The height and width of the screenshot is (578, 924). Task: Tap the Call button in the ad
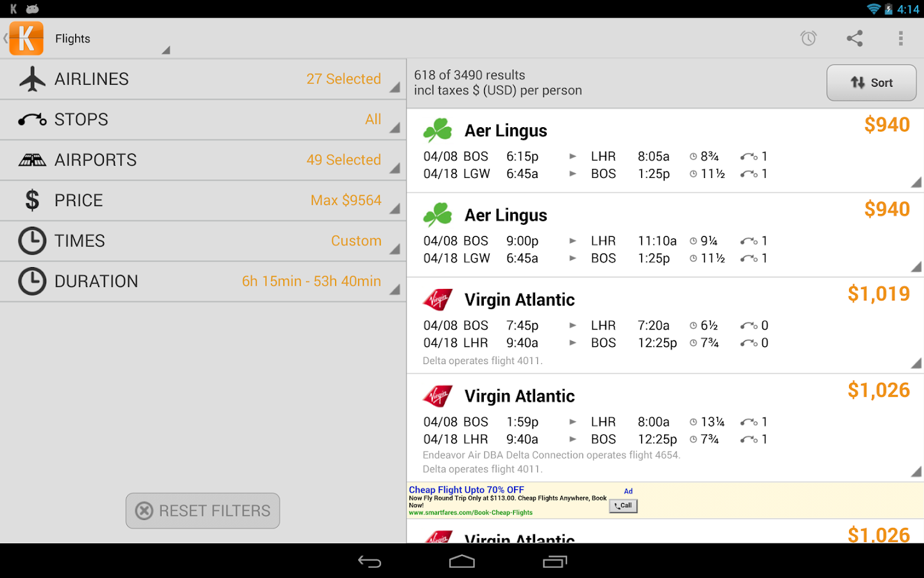click(622, 505)
